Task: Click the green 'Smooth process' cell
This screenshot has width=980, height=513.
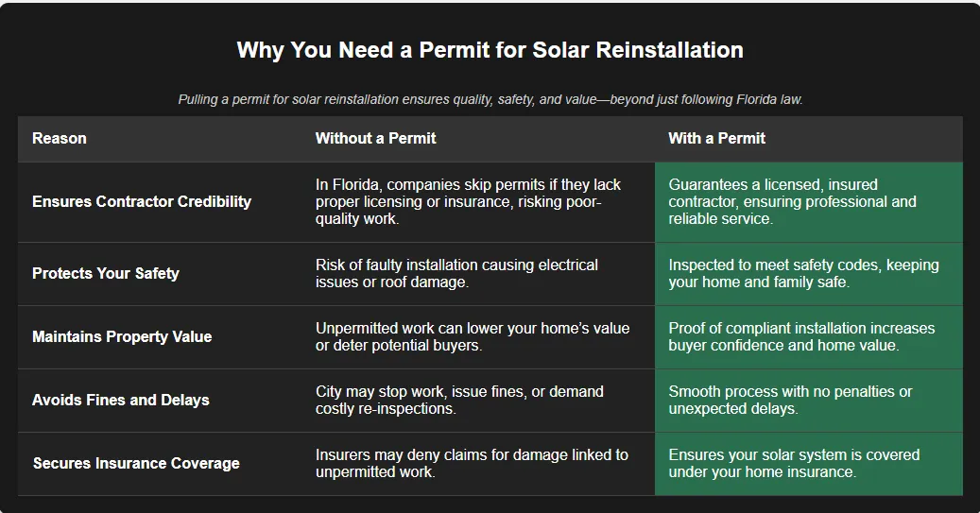Action: point(790,400)
